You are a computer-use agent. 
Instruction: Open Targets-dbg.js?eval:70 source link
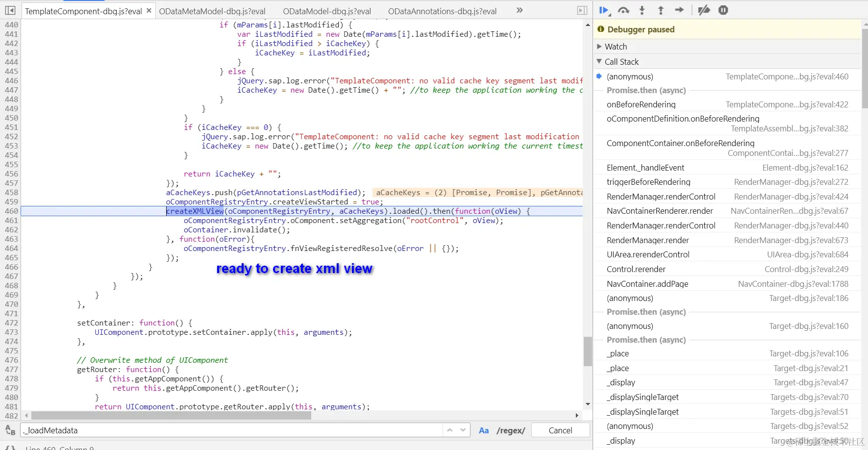[809, 397]
